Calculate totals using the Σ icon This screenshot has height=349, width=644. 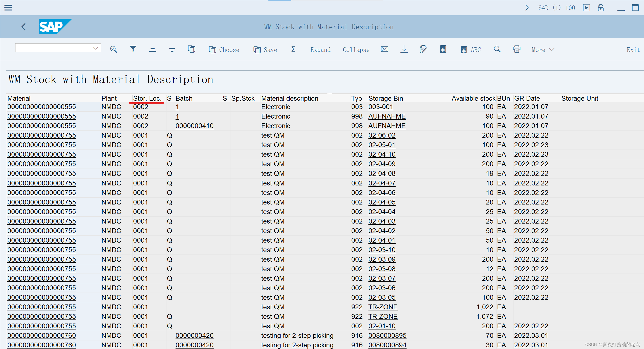pyautogui.click(x=293, y=49)
